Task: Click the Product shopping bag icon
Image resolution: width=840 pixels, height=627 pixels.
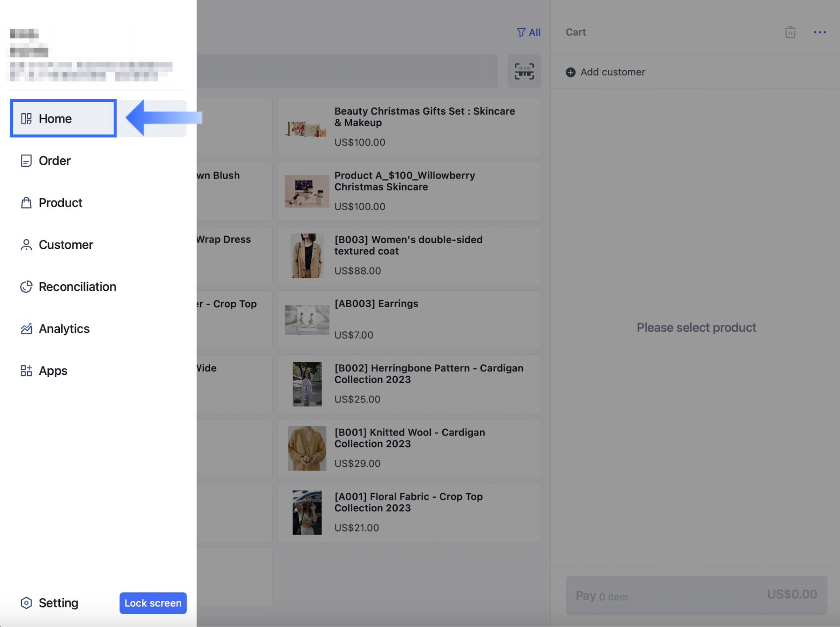Action: (26, 203)
